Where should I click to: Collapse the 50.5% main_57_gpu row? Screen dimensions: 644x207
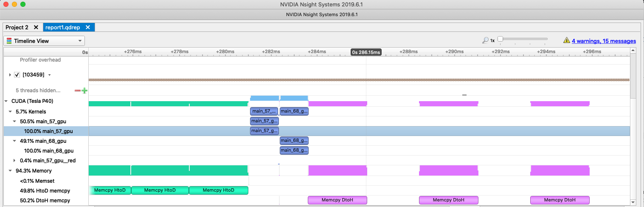(x=14, y=121)
